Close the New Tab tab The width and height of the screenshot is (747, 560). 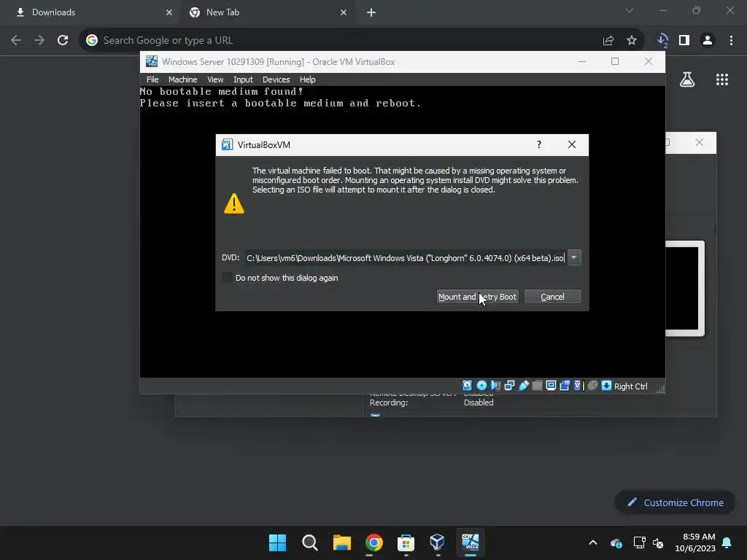[x=344, y=12]
